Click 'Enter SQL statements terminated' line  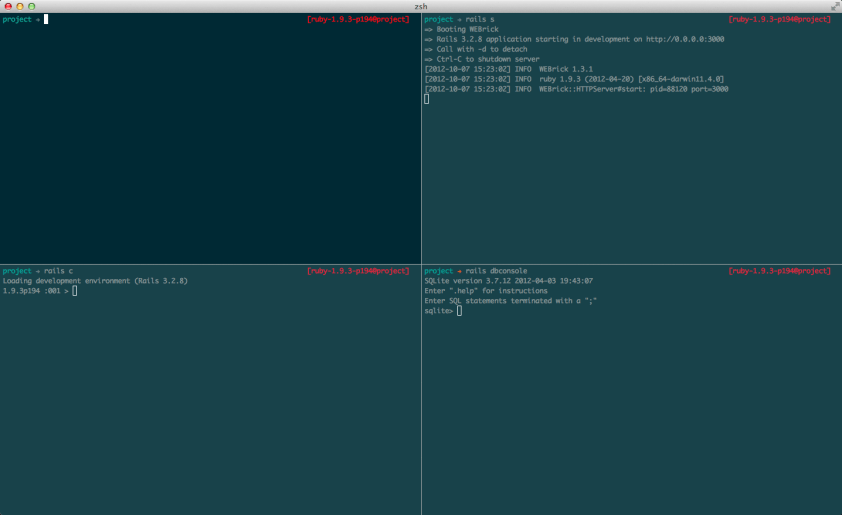point(511,301)
